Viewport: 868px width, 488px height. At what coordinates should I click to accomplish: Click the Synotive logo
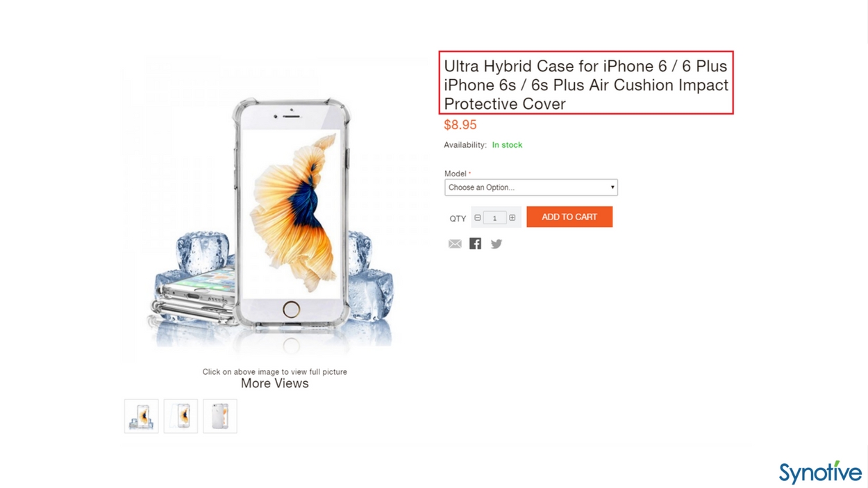pos(820,472)
